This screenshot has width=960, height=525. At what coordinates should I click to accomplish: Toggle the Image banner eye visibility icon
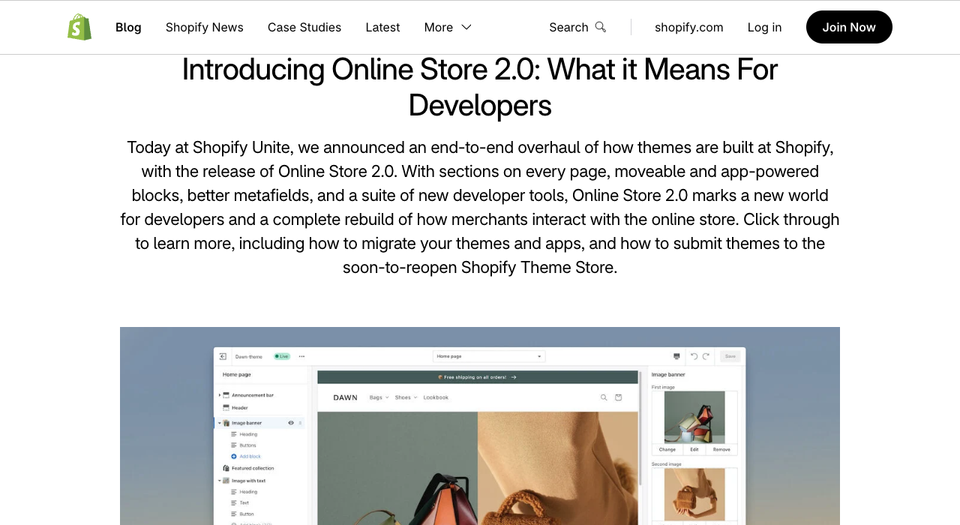coord(291,423)
